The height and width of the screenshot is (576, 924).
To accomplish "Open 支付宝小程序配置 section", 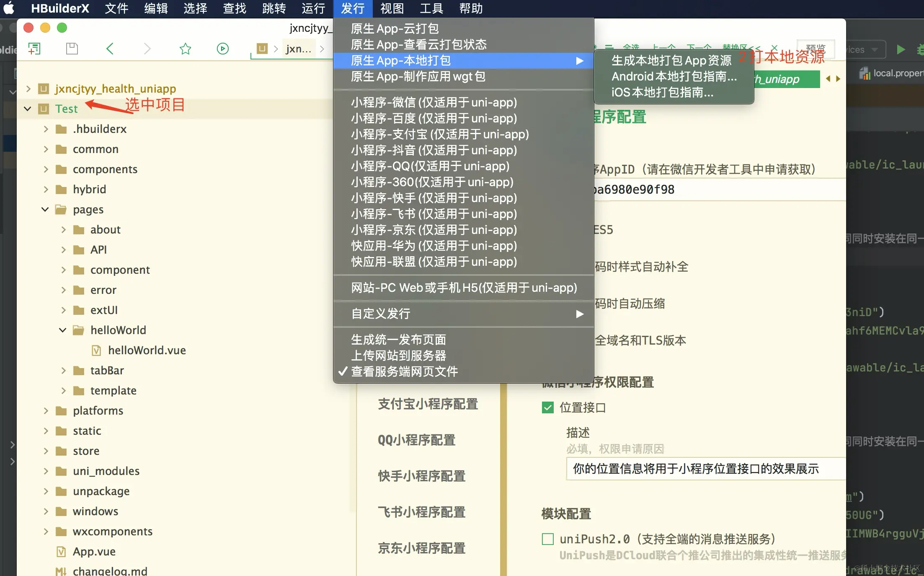I will 428,404.
